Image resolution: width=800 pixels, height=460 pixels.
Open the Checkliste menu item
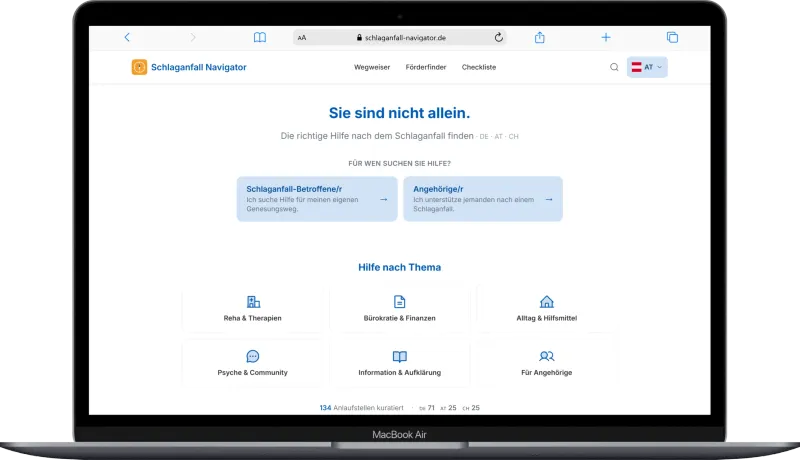coord(479,67)
